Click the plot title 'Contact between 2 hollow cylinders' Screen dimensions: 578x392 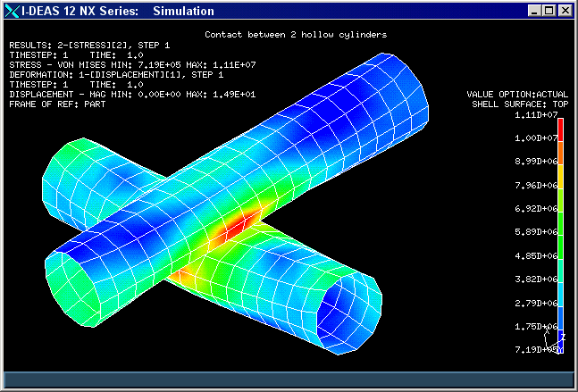295,35
